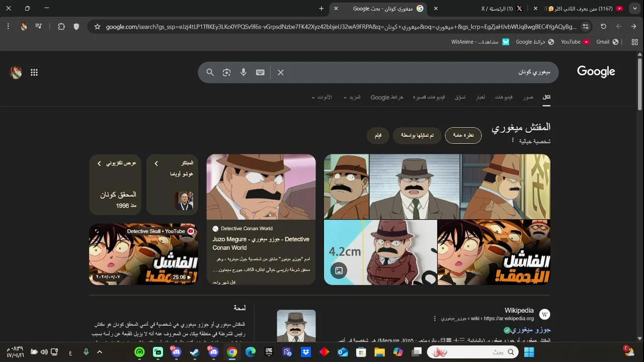Open the volume control in system tray
Viewport: 644px width, 362px height.
(x=44, y=352)
